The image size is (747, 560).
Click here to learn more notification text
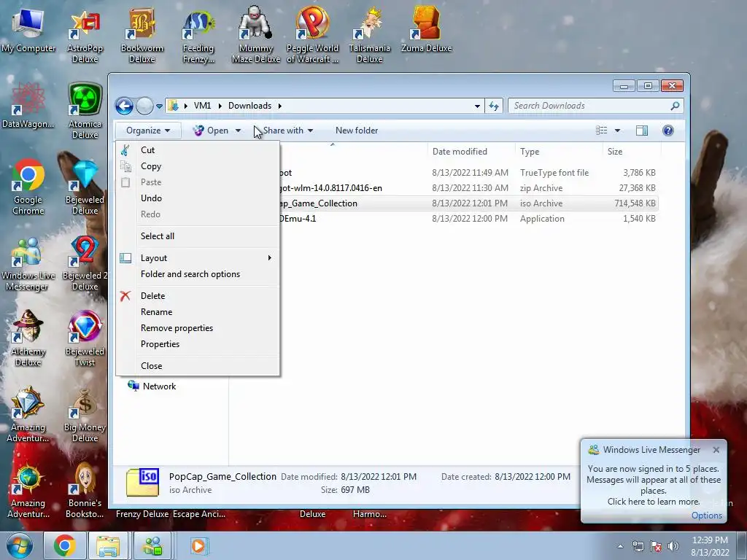click(653, 502)
